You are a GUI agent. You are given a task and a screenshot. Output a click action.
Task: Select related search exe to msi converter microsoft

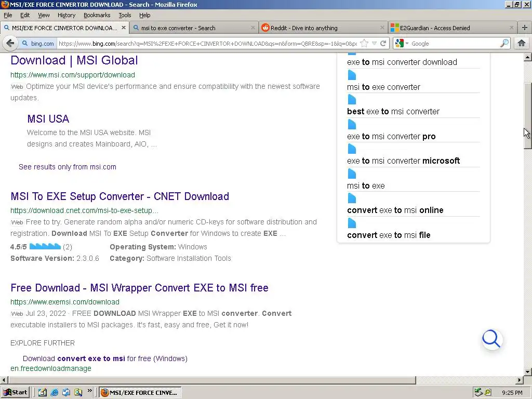(403, 161)
